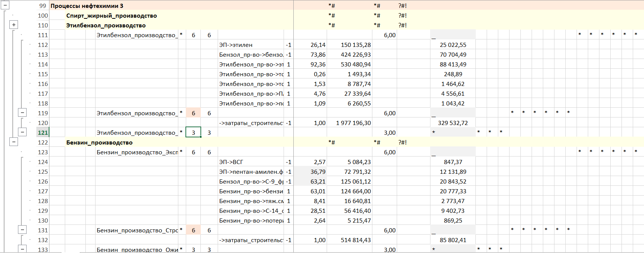Click the Процессы нефтехимии 3 heading cell
The height and width of the screenshot is (253, 644).
point(87,6)
